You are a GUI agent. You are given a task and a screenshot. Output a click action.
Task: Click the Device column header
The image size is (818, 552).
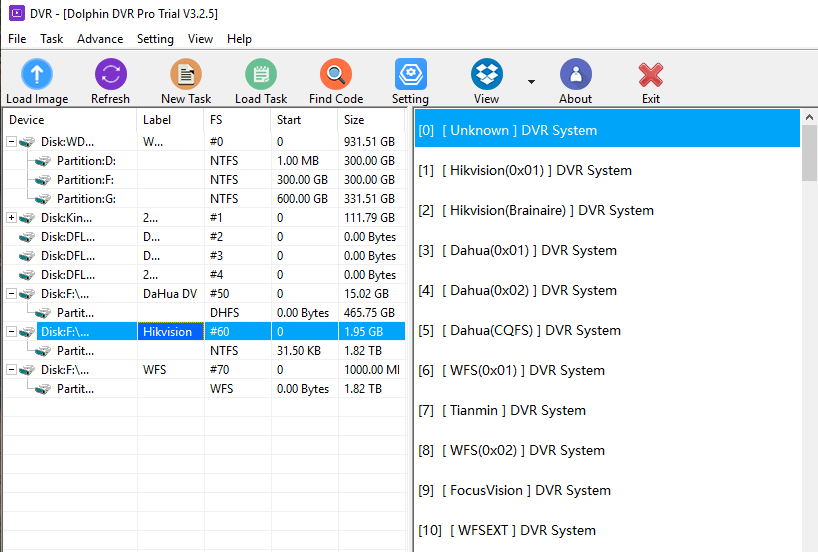click(x=70, y=120)
